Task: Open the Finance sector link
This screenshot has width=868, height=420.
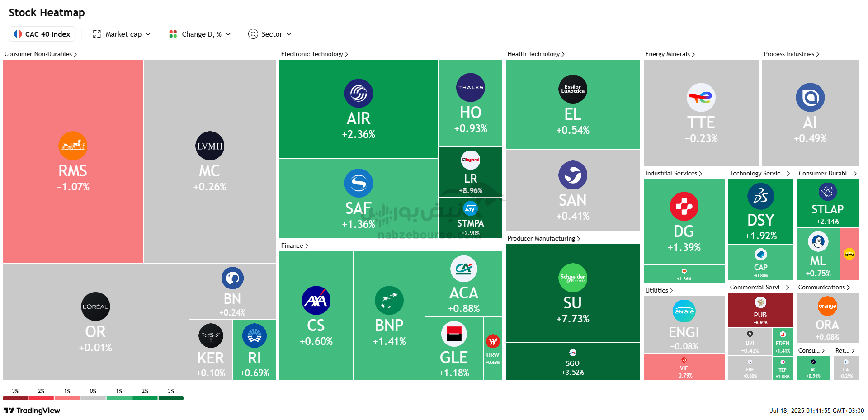Action: 295,245
